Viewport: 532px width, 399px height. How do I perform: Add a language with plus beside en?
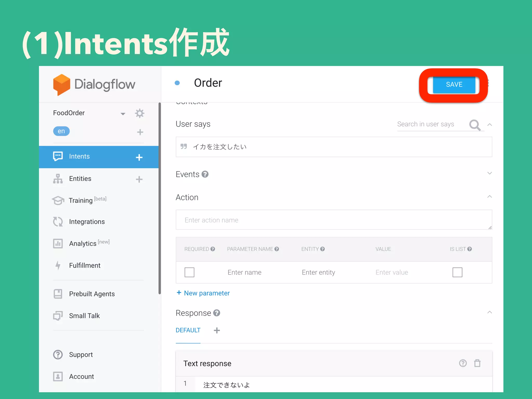click(140, 132)
